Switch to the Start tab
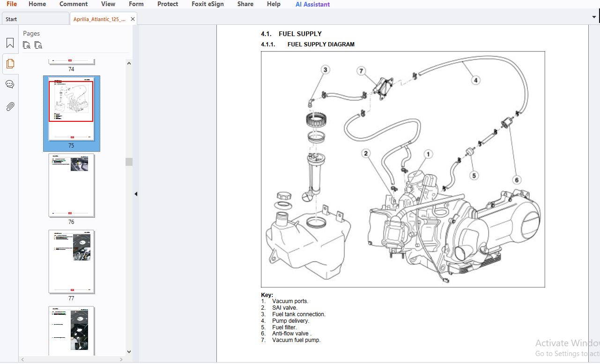The width and height of the screenshot is (600, 364). pos(36,19)
